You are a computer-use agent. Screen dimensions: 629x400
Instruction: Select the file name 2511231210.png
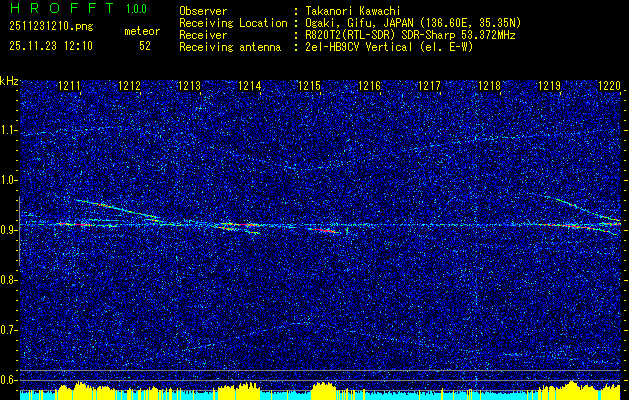coord(51,26)
